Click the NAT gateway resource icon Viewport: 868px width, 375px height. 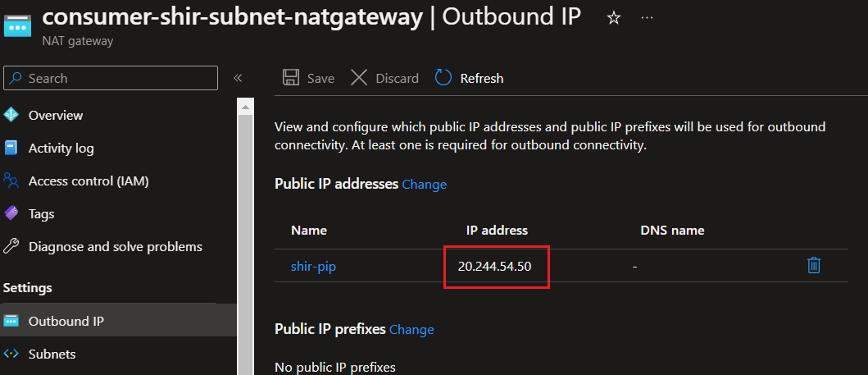pyautogui.click(x=17, y=25)
